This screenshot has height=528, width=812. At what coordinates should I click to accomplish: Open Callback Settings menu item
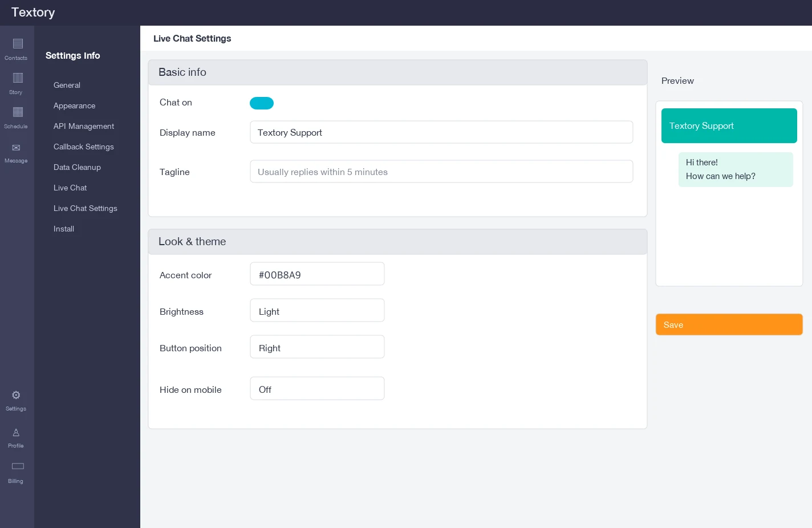[84, 147]
